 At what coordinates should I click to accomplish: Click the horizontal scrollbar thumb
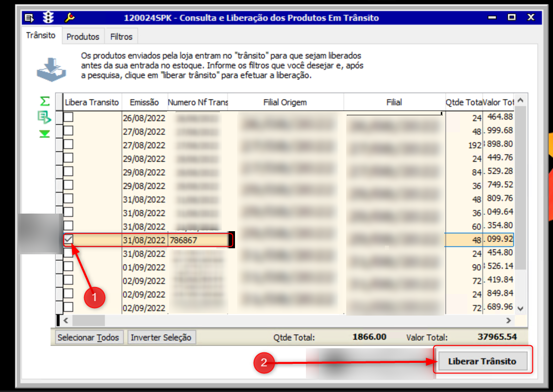(x=89, y=321)
